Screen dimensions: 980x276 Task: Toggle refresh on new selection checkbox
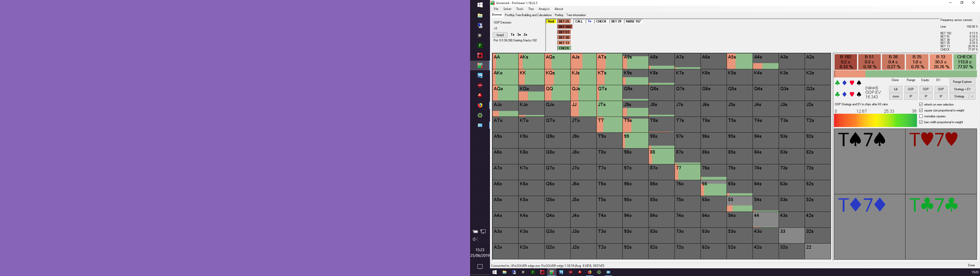tap(921, 105)
